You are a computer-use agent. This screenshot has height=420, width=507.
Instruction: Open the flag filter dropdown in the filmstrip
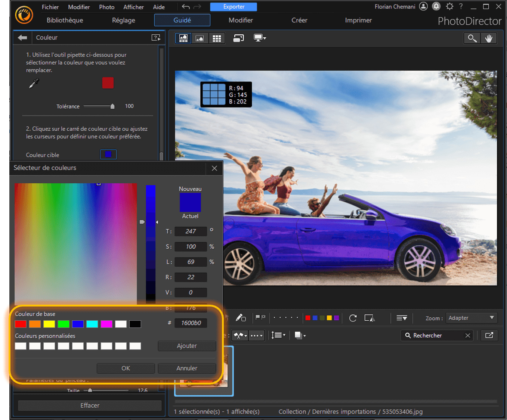click(239, 335)
